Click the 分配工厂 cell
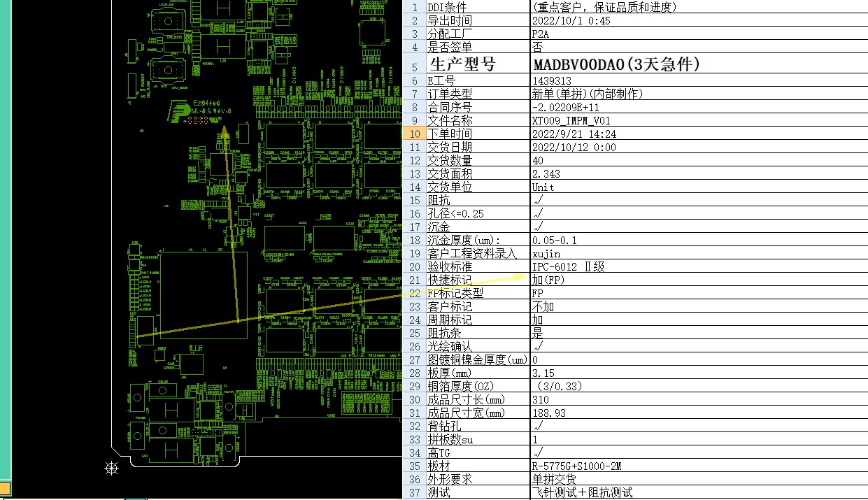Screen dimensions: 868x500 pos(478,34)
